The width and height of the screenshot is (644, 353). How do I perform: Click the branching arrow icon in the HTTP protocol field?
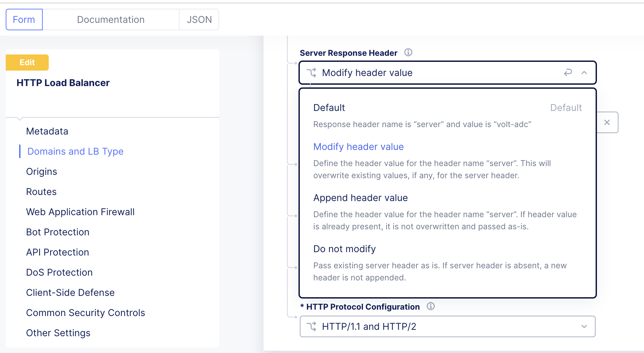312,326
